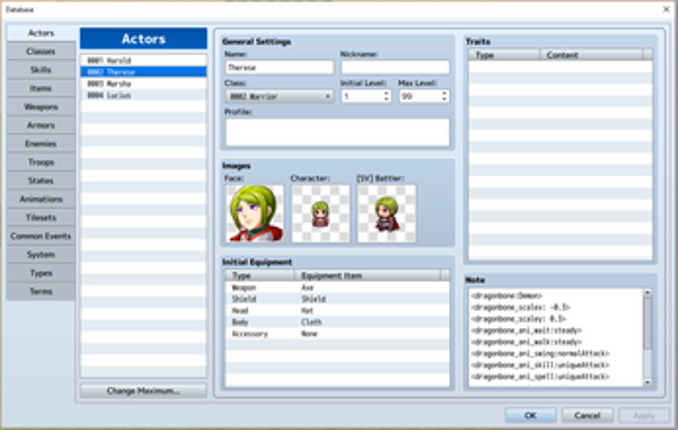Select the Head Hat equipment row

(337, 311)
